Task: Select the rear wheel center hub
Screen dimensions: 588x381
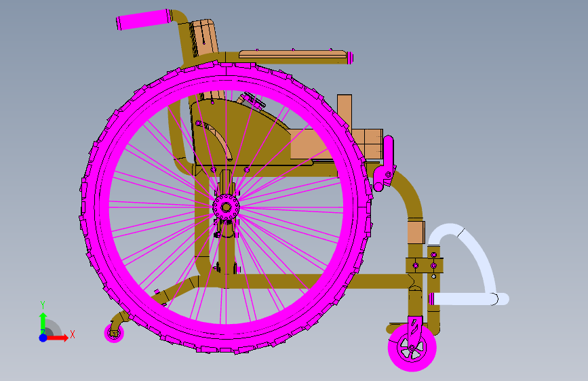Action: click(x=226, y=207)
